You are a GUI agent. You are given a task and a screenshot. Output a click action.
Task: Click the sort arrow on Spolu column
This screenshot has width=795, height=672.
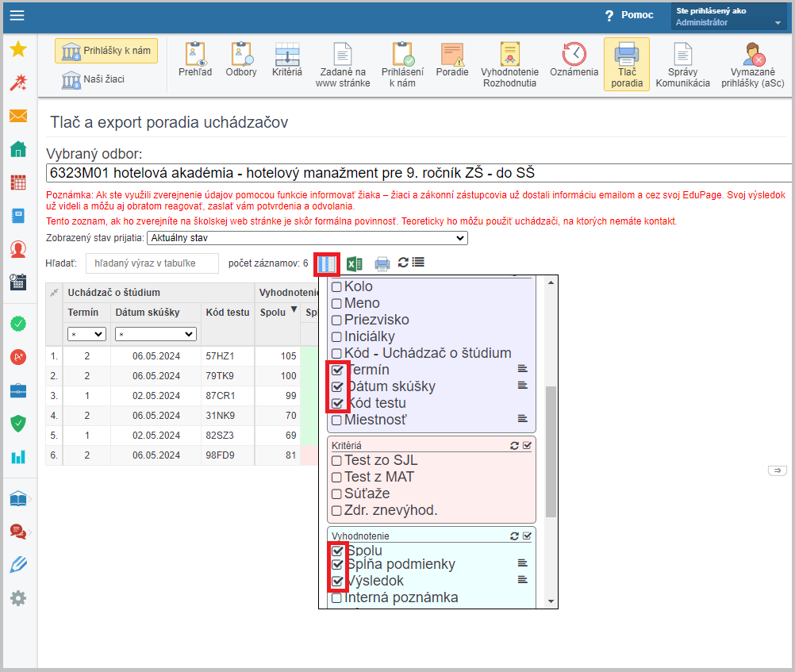[x=294, y=310]
